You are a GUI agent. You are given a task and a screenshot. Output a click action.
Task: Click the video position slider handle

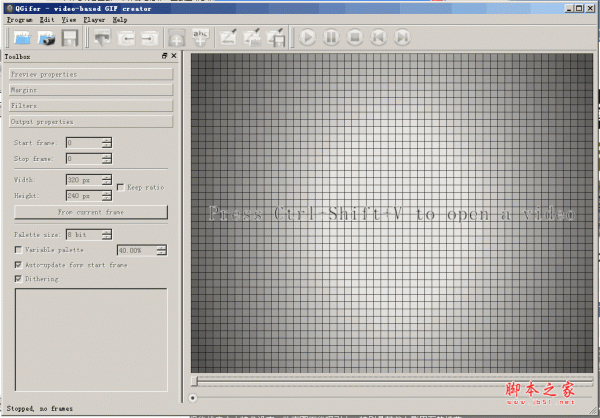click(x=194, y=380)
